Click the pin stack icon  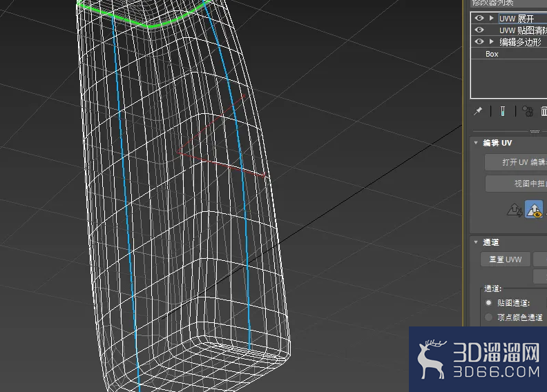click(x=478, y=111)
